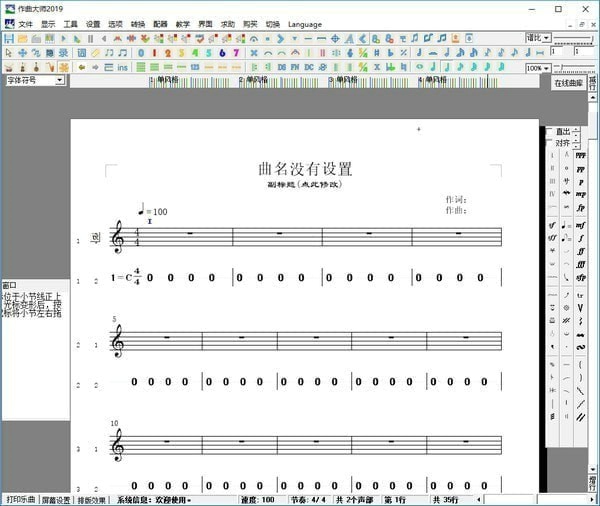Click the 'ins' insert mode icon
Image resolution: width=600 pixels, height=506 pixels.
(x=122, y=67)
